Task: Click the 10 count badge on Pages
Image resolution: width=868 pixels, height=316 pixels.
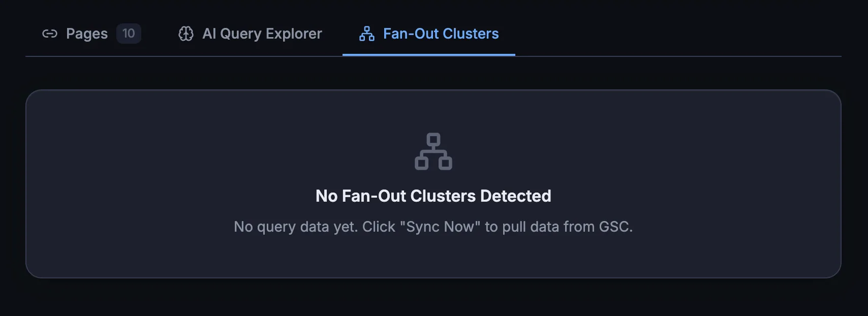Action: 129,34
